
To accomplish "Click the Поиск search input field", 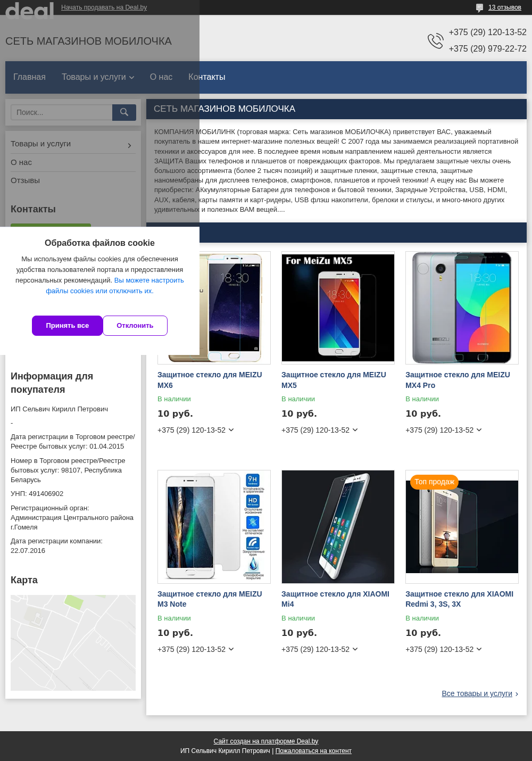I will [62, 112].
